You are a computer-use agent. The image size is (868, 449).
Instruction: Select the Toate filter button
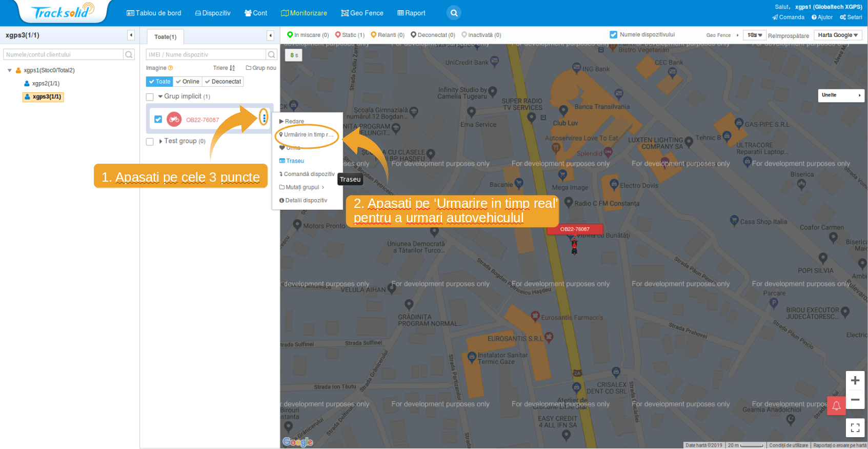click(159, 82)
